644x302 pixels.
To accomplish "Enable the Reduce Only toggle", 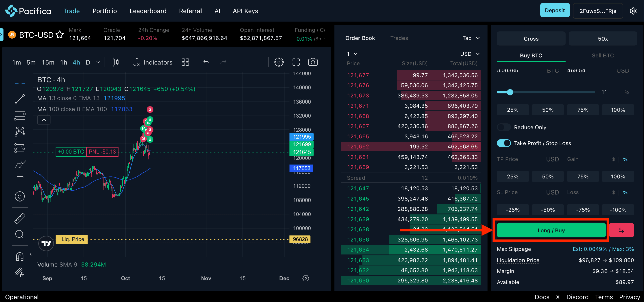I will click(x=504, y=127).
